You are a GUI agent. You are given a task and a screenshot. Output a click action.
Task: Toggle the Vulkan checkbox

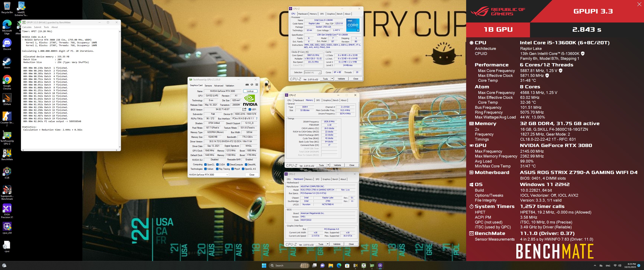206,169
